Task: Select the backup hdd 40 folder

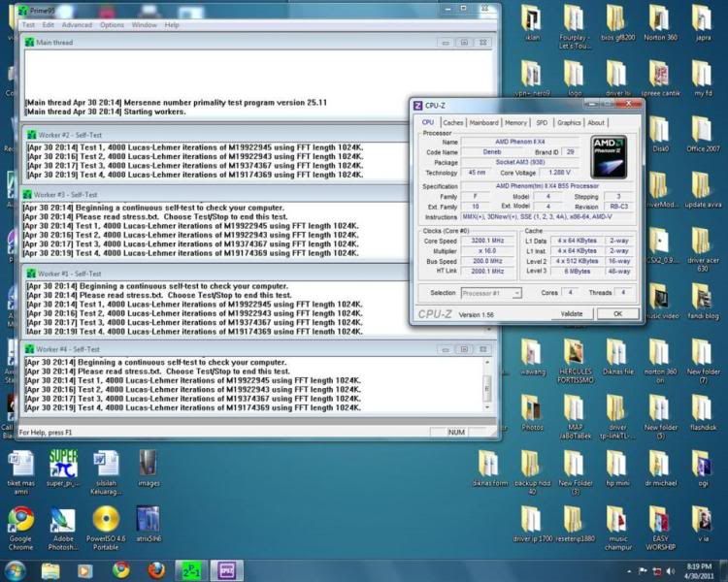Action: pyautogui.click(x=532, y=472)
